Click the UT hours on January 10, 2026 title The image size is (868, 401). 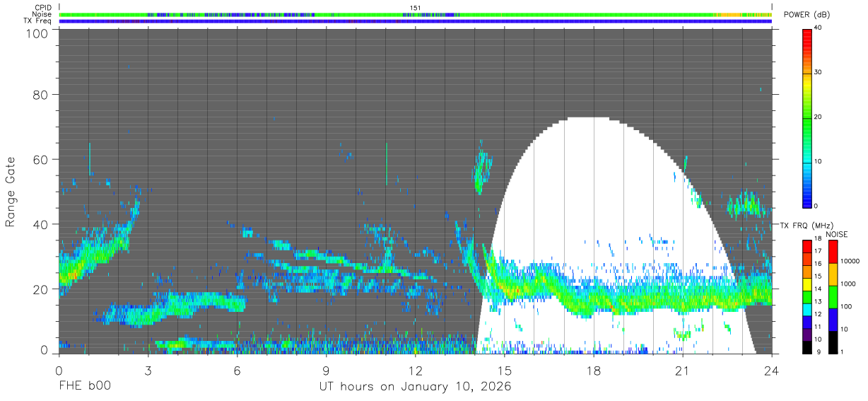pos(415,386)
